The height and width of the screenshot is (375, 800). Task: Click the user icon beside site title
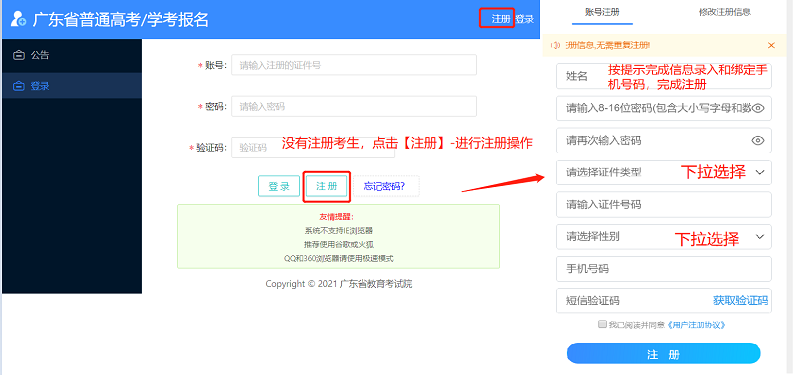[18, 19]
